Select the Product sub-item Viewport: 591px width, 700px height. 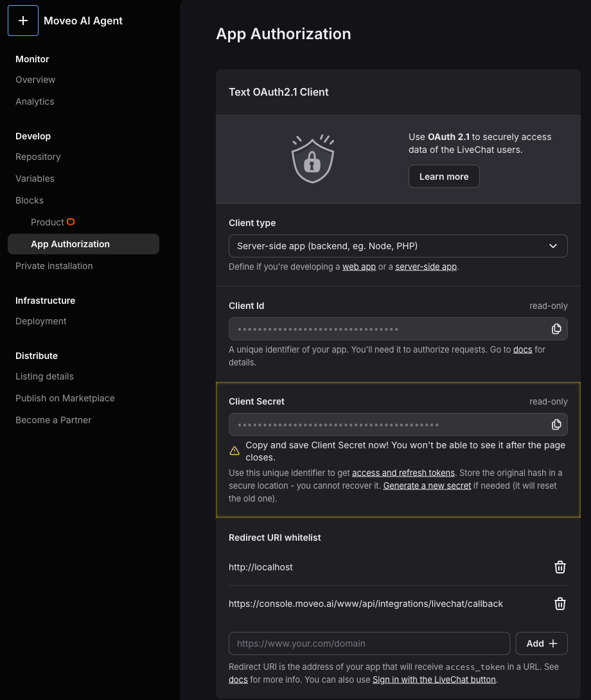tap(48, 222)
